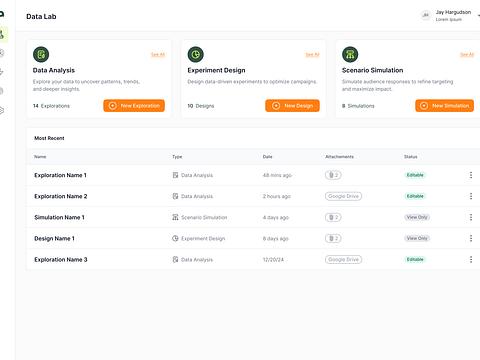Open the more options menu for Exploration Name 3

pos(471,259)
